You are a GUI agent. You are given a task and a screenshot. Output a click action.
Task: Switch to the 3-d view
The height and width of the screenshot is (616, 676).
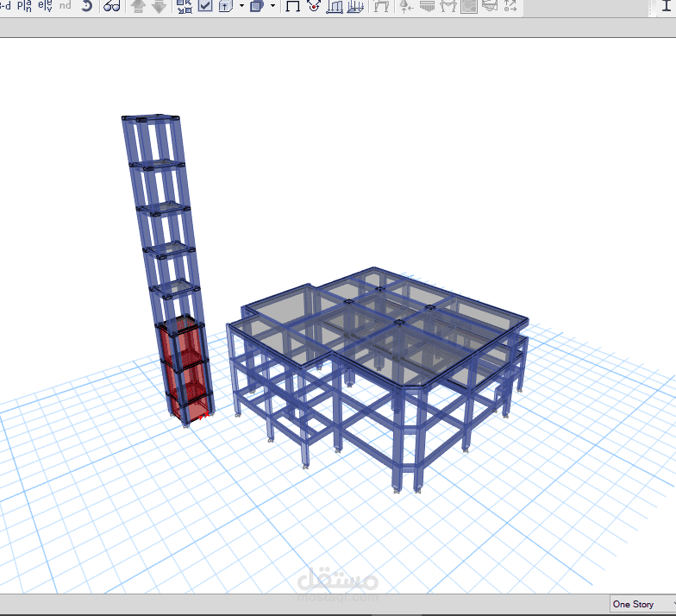pyautogui.click(x=5, y=5)
